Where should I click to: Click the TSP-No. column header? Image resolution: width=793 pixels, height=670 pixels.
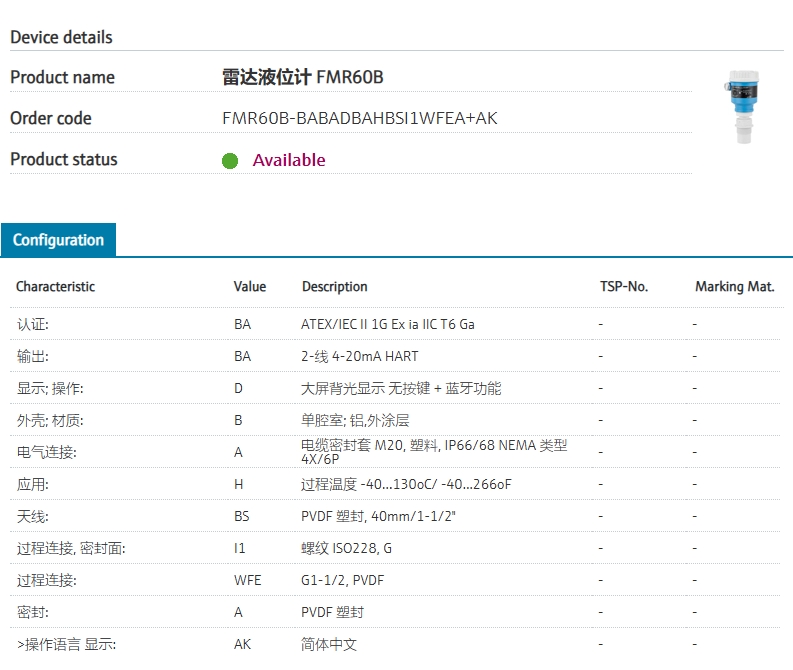point(624,287)
